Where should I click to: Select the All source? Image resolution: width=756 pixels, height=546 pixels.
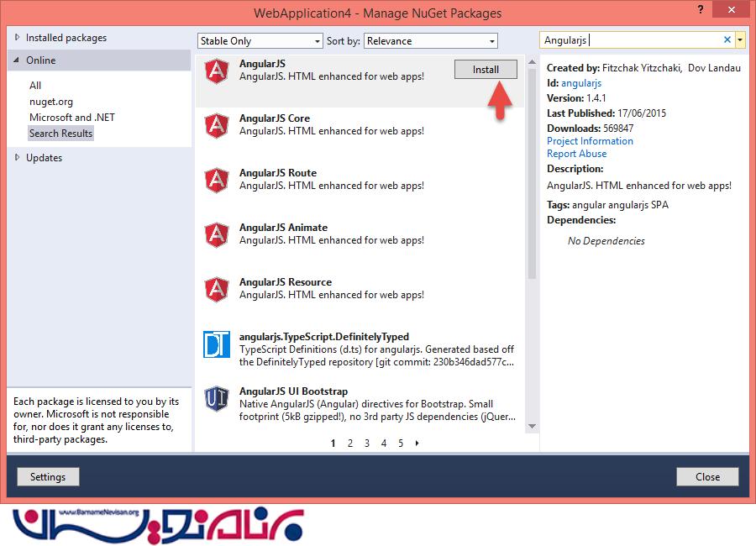coord(35,86)
